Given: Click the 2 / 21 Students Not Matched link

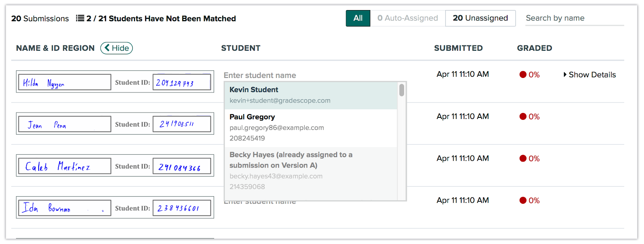Looking at the screenshot, I should click(161, 18).
